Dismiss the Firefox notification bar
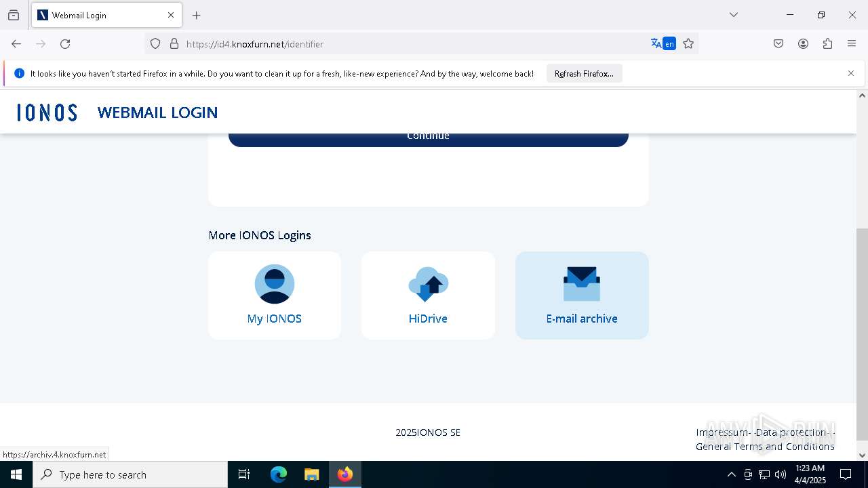Viewport: 868px width, 488px height. pyautogui.click(x=851, y=73)
